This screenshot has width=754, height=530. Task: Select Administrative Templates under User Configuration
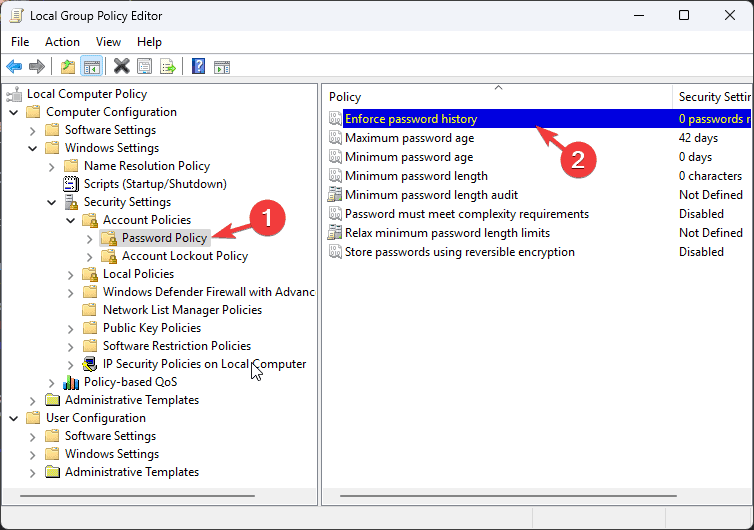coord(132,472)
